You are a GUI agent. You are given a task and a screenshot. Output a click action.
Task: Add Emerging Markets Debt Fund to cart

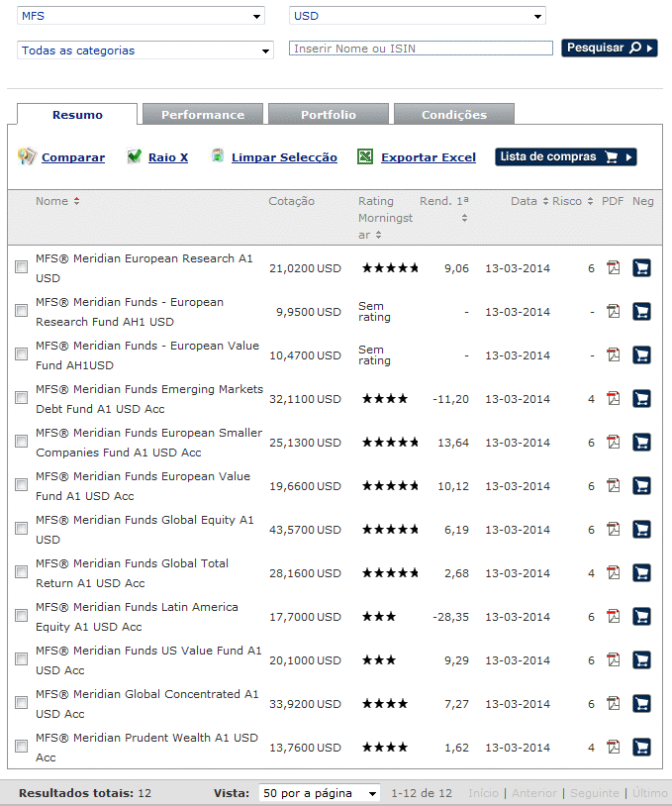click(x=641, y=398)
